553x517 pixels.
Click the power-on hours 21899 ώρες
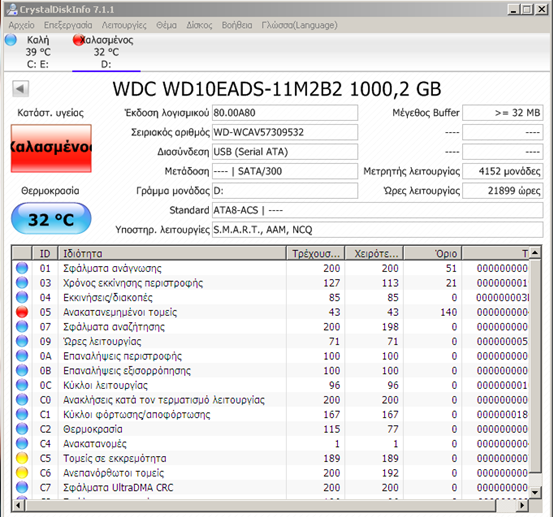[x=503, y=191]
